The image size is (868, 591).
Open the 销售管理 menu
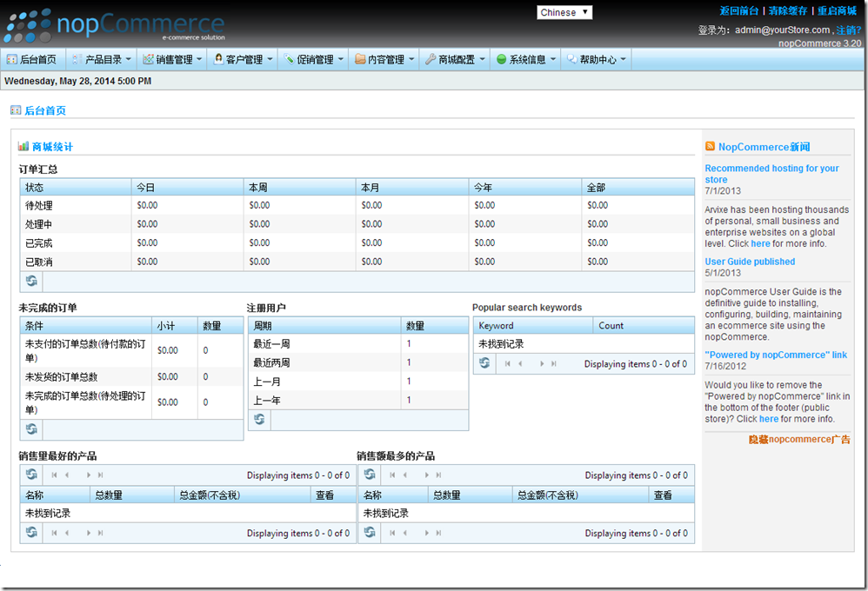[172, 60]
